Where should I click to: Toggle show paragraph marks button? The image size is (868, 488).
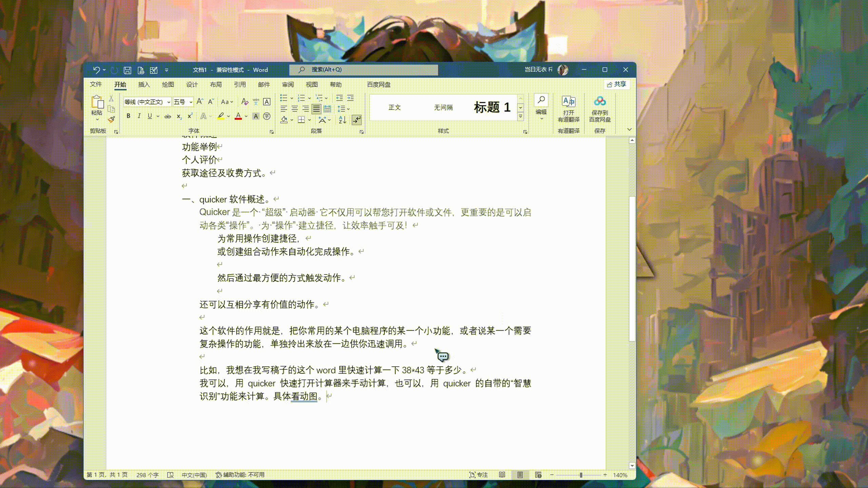pyautogui.click(x=357, y=120)
